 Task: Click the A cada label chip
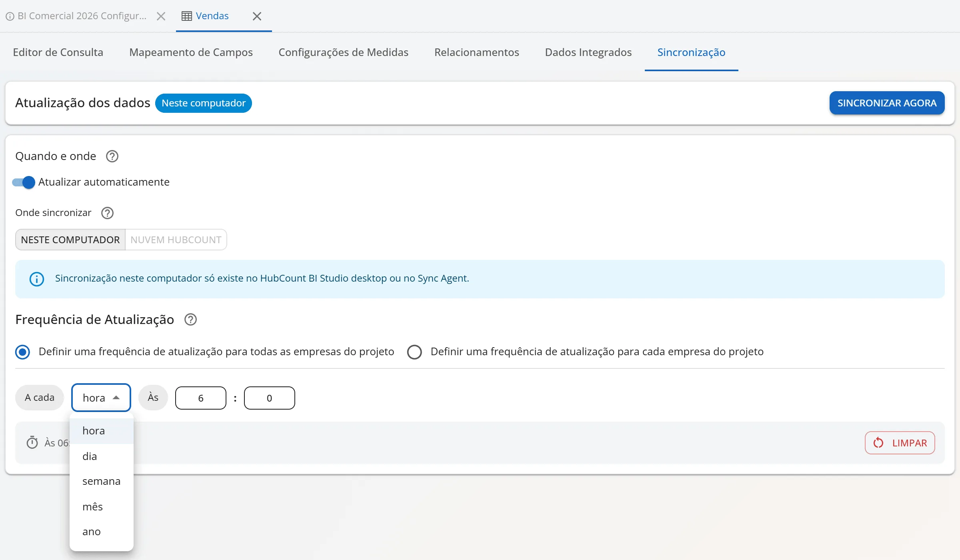[40, 398]
